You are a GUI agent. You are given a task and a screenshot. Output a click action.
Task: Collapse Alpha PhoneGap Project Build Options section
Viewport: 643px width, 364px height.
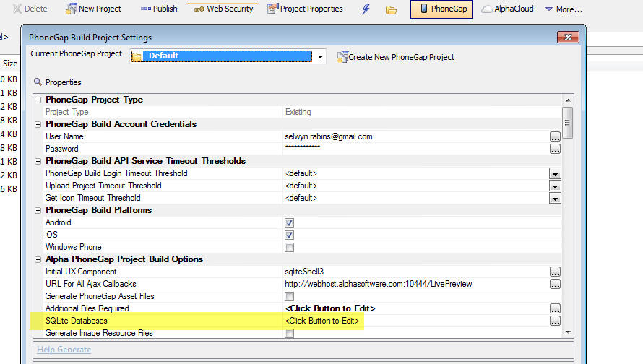tap(38, 259)
